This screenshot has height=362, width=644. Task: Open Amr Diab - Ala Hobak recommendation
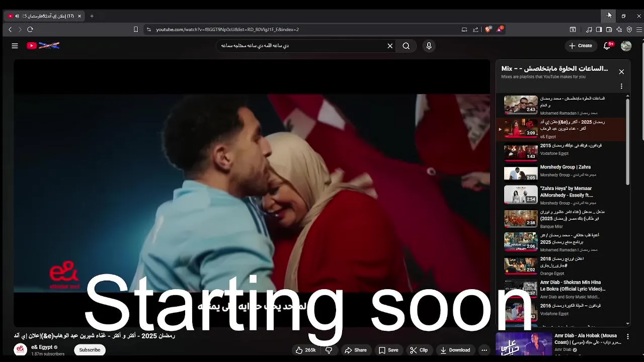[558, 343]
